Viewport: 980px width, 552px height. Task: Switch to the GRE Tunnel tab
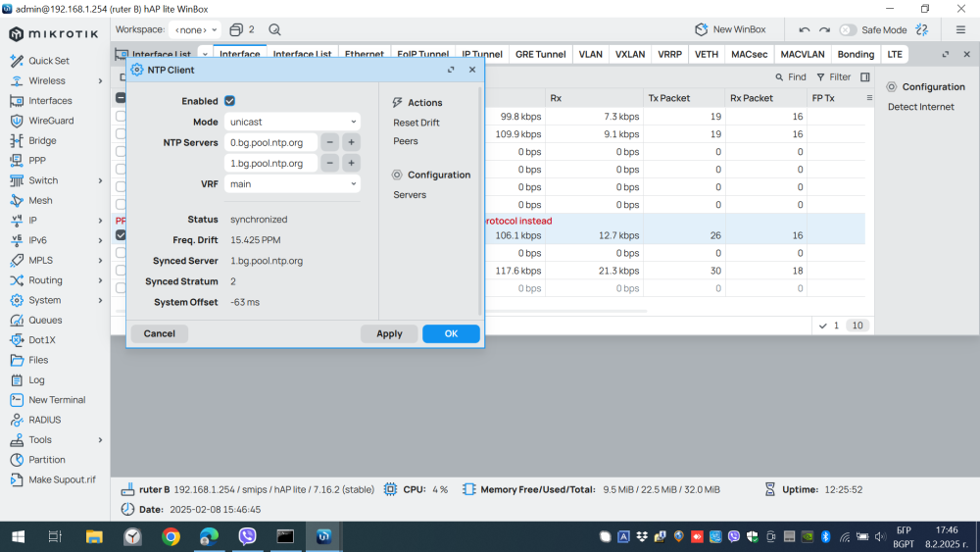(540, 55)
